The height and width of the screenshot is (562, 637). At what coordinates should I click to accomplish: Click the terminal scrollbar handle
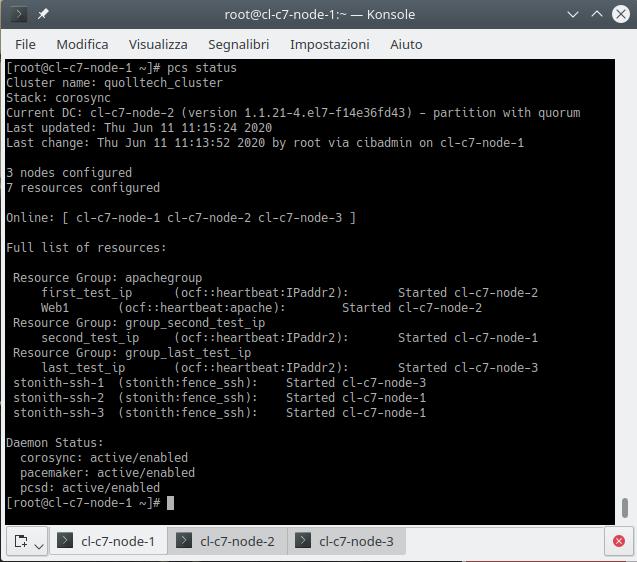coord(625,507)
